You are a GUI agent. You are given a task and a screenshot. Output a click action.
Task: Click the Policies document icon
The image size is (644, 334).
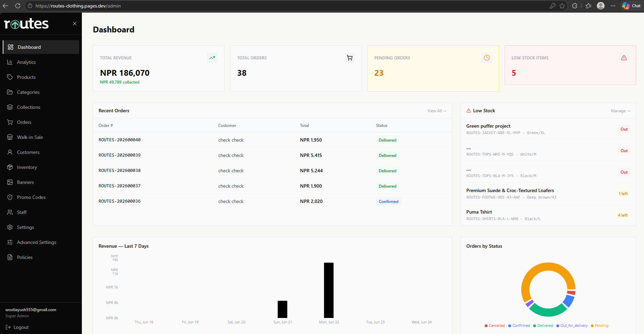[x=10, y=257]
